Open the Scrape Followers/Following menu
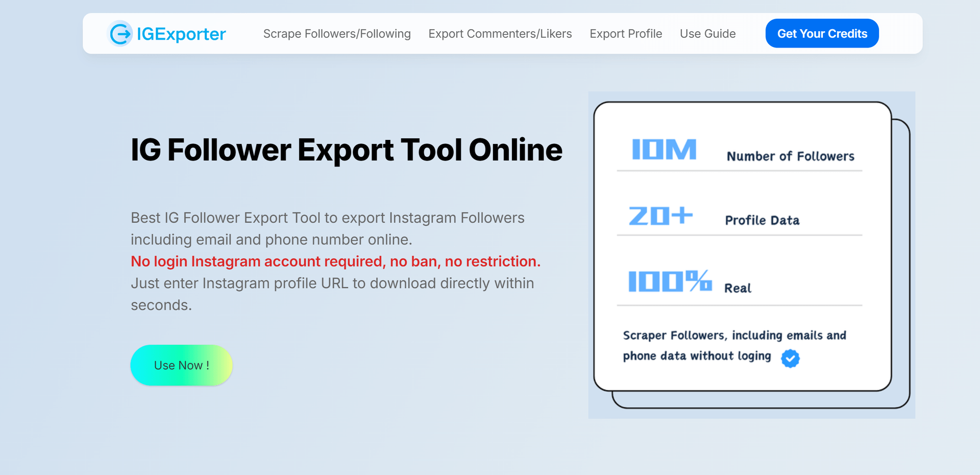This screenshot has width=980, height=475. click(337, 34)
